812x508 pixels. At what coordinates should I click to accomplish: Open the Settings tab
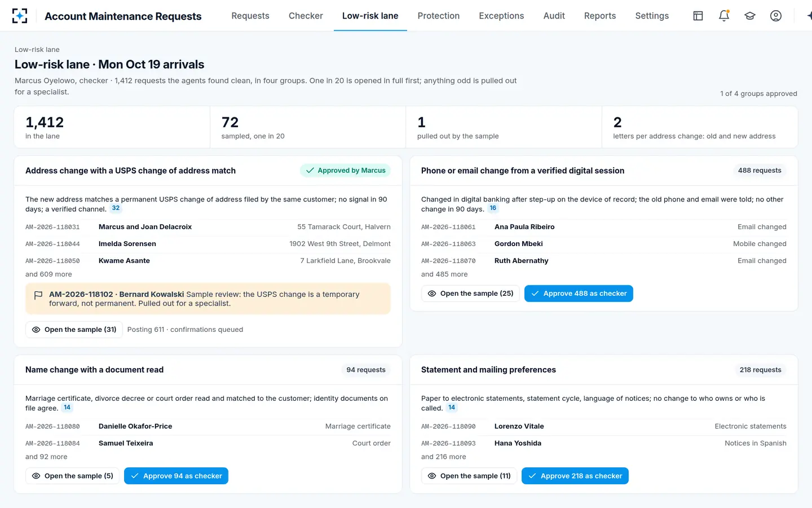click(652, 16)
